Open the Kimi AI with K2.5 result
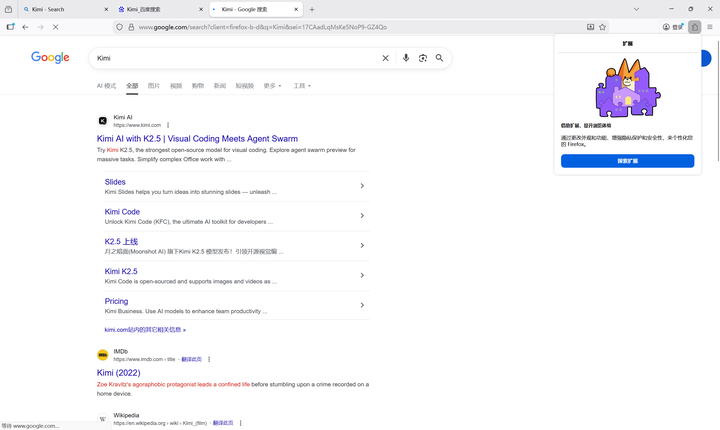The height and width of the screenshot is (430, 720). [197, 138]
